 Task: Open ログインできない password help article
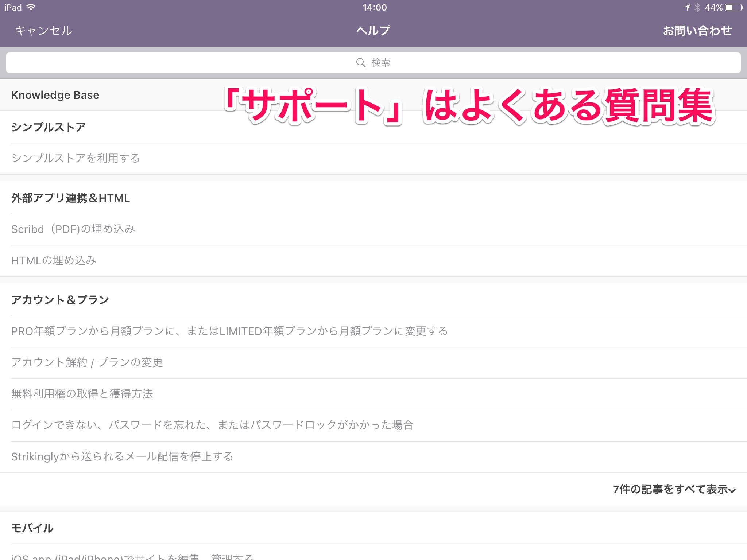click(212, 425)
